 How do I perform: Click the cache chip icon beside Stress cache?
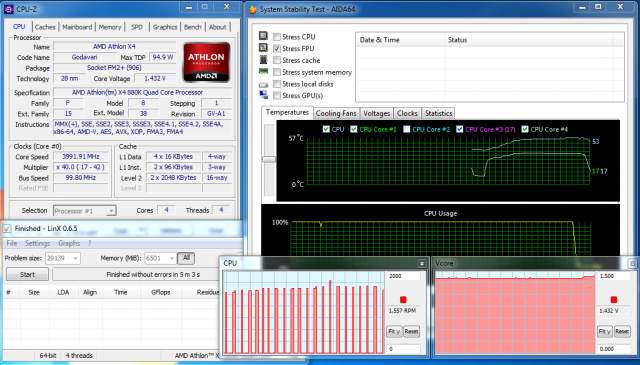(x=264, y=60)
